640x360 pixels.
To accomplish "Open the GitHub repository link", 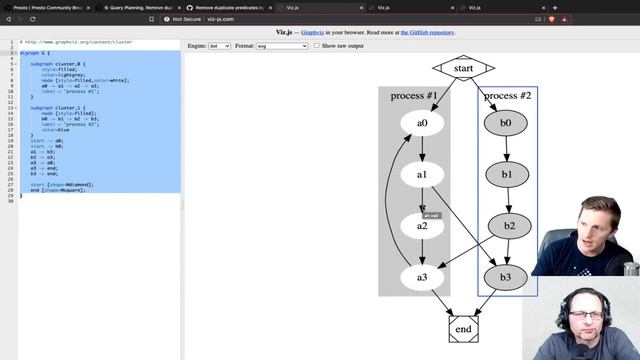I will (x=427, y=32).
